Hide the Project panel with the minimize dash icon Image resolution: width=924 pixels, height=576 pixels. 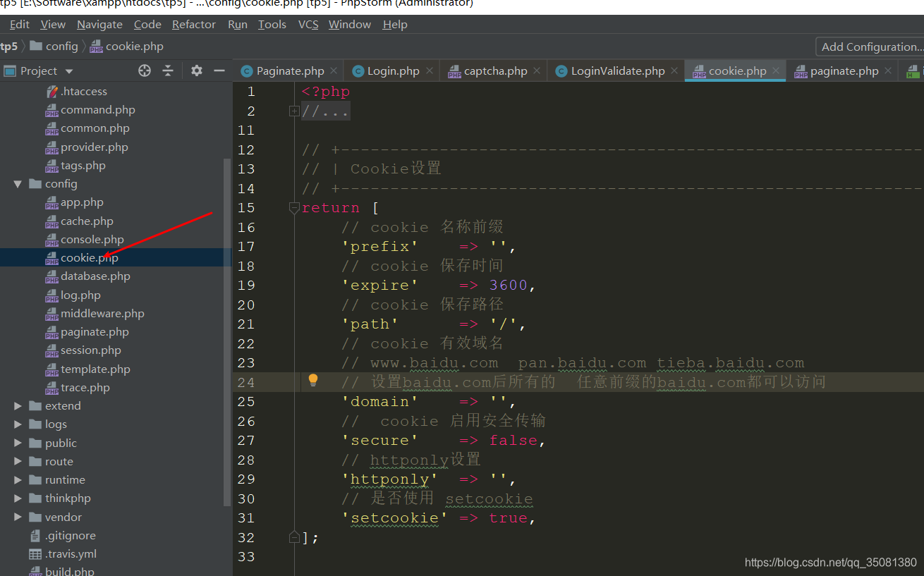(219, 71)
